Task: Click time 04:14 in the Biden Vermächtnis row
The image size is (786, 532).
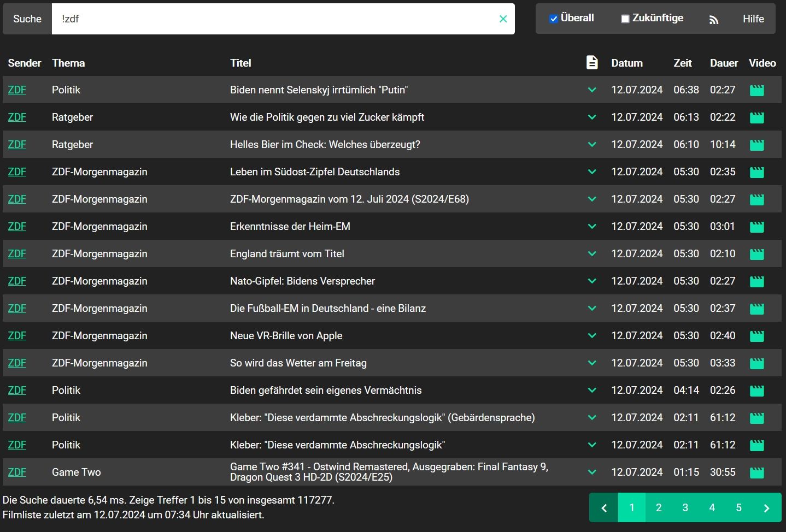Action: point(686,390)
